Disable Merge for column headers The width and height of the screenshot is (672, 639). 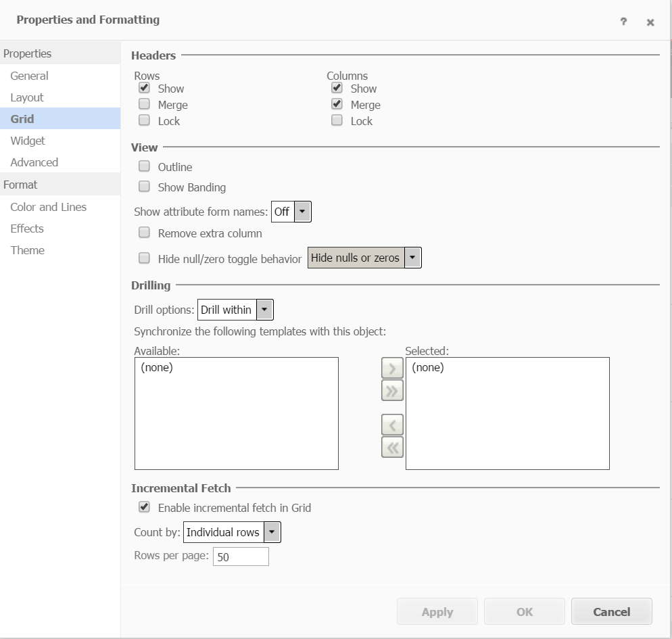pyautogui.click(x=337, y=103)
